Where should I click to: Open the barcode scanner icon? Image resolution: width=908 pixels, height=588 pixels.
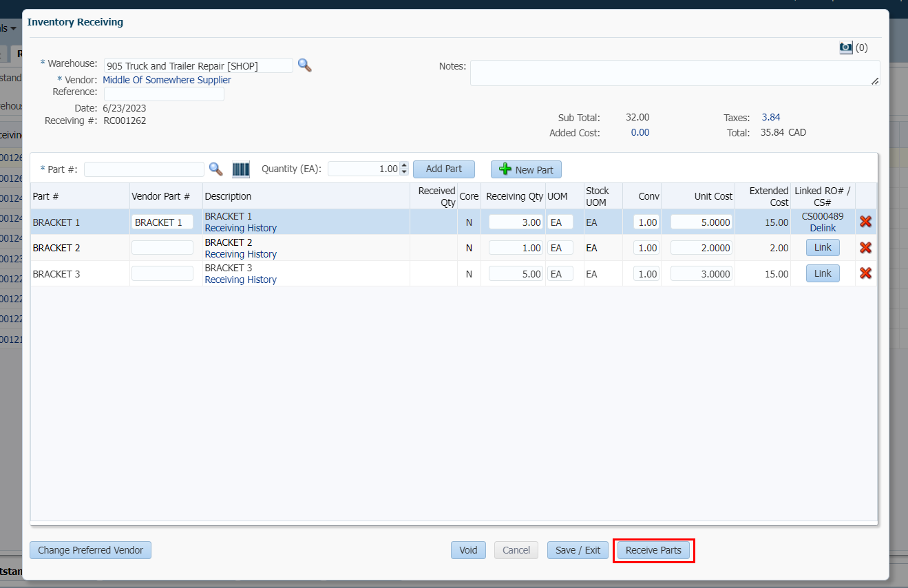[241, 169]
